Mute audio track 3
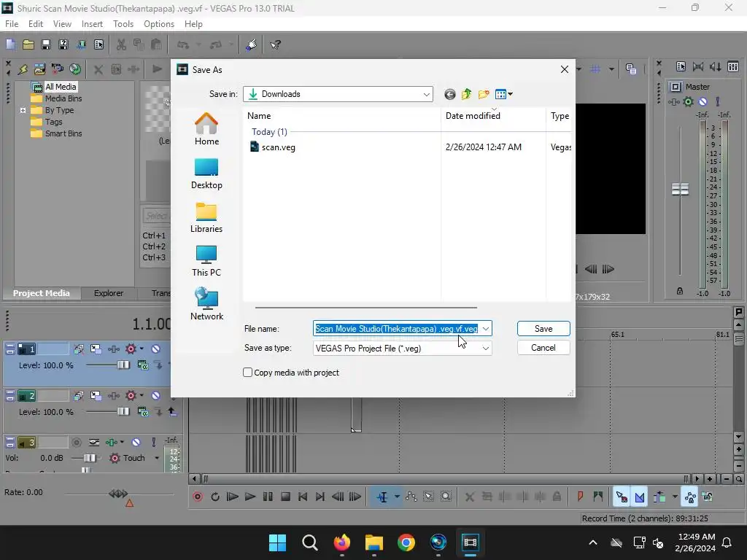Viewport: 747px width, 560px height. (136, 443)
